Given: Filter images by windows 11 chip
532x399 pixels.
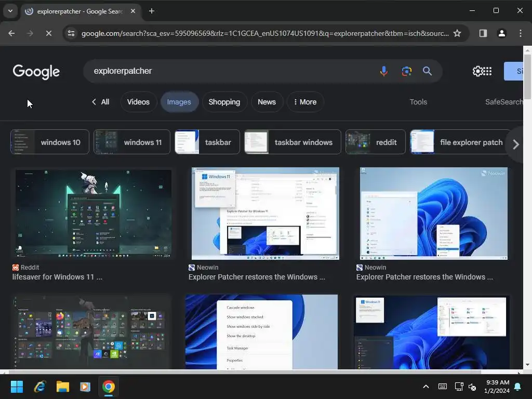Looking at the screenshot, I should [x=131, y=142].
